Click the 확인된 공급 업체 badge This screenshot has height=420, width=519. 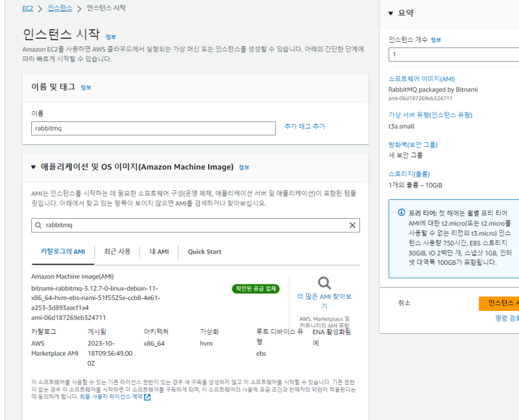click(256, 289)
